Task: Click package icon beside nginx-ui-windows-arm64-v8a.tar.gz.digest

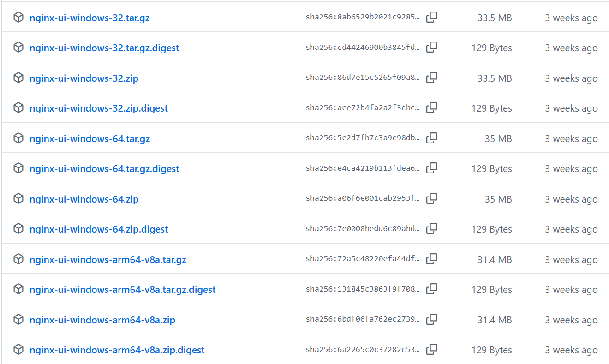Action: point(18,289)
